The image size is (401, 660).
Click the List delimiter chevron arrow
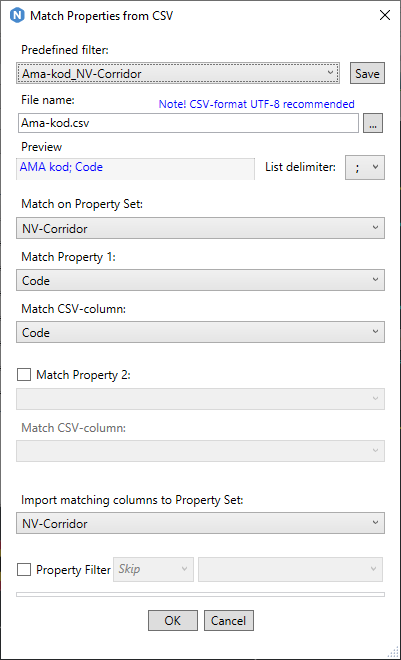(375, 167)
